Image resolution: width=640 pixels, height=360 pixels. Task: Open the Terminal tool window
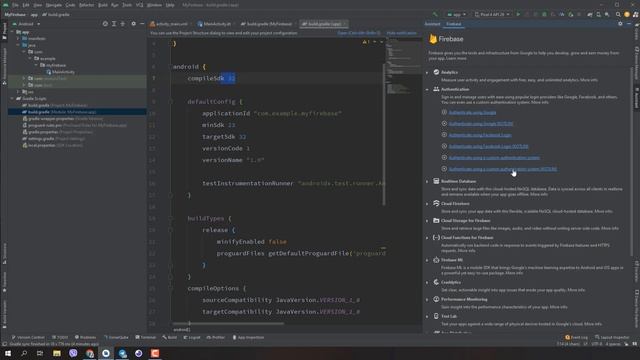click(146, 338)
